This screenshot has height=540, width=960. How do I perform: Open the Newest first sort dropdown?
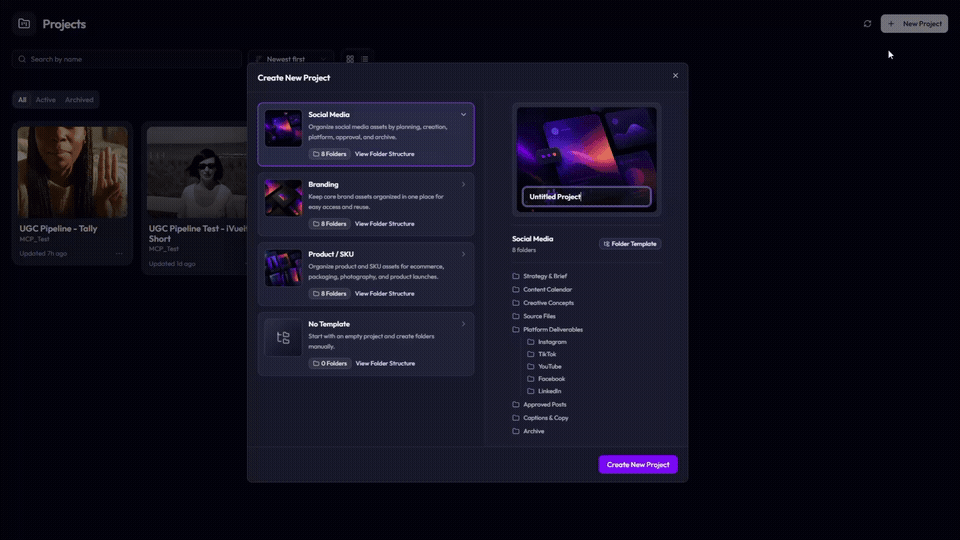point(291,59)
